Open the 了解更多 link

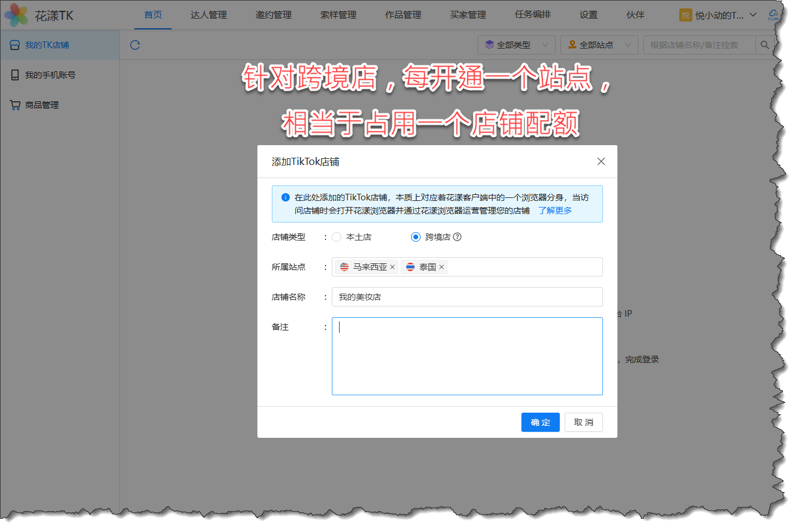555,211
